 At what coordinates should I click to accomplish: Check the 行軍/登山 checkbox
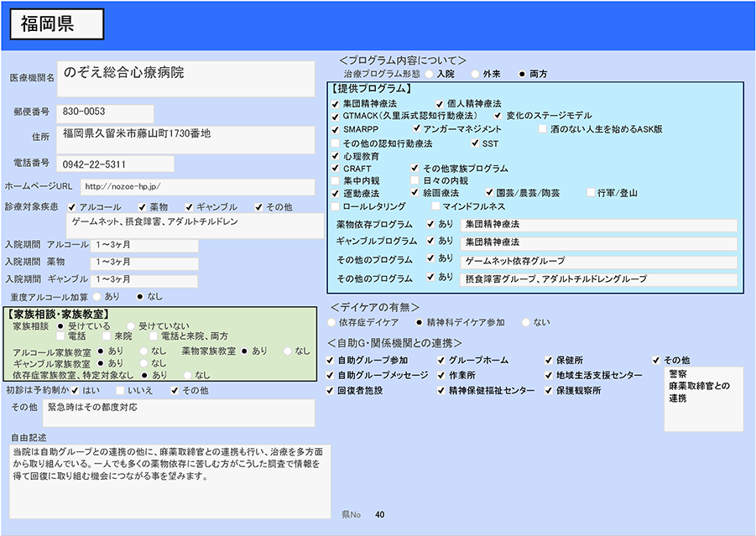coord(590,194)
